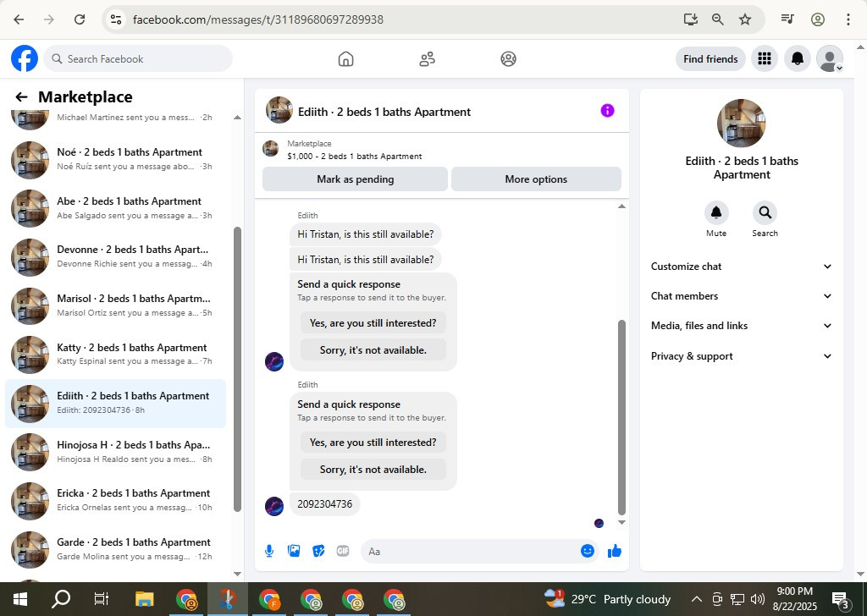Expand the Customize chat section
This screenshot has height=616, width=867.
tap(742, 267)
